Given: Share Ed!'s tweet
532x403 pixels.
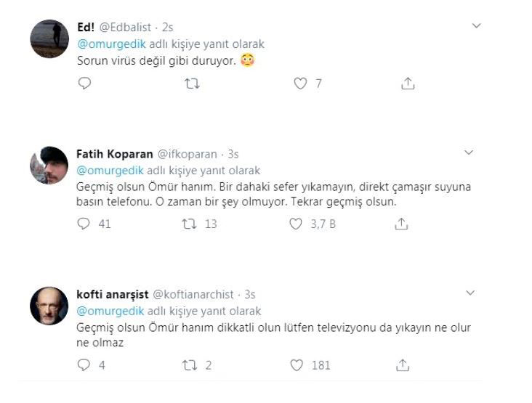Looking at the screenshot, I should tap(408, 84).
